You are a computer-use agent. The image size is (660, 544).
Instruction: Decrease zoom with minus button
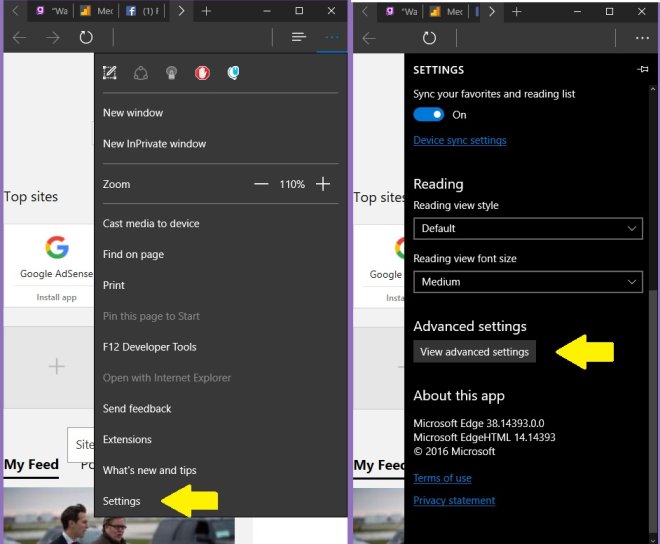pos(261,184)
